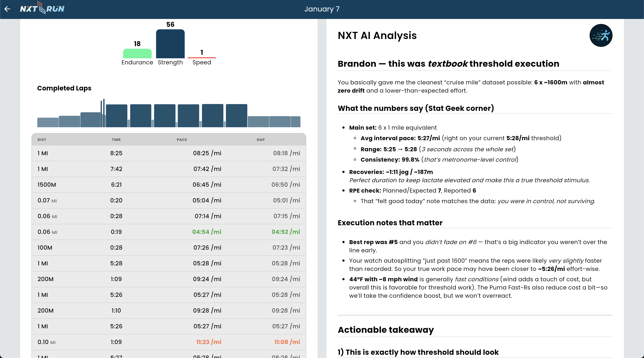
Task: Select the green 04:54 /mi pace value
Action: coord(206,232)
